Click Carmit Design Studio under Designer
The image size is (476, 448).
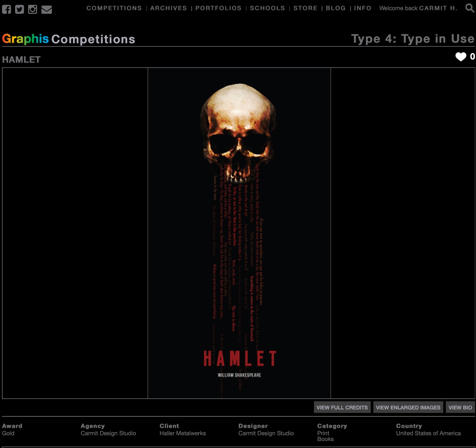[266, 433]
